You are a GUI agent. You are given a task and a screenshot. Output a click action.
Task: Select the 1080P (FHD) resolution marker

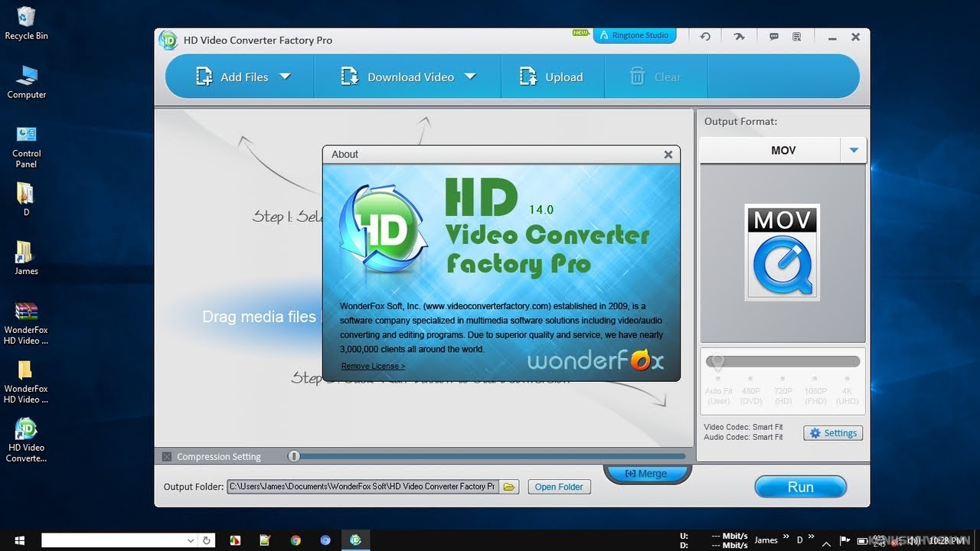[815, 390]
